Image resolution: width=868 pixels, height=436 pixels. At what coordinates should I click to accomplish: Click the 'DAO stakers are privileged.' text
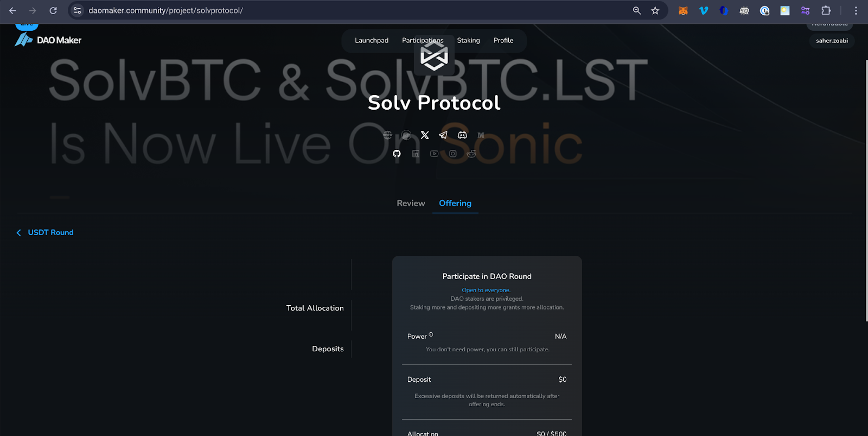pyautogui.click(x=487, y=299)
